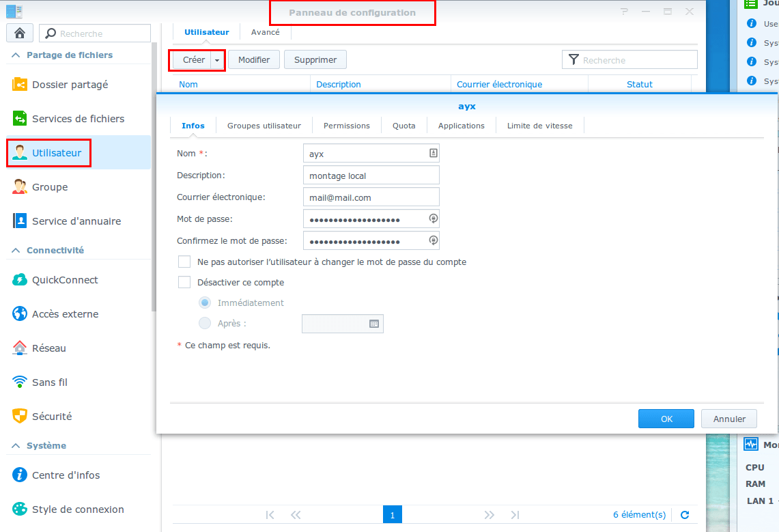This screenshot has width=779, height=532.
Task: Click the sidebar vertical scrollbar
Action: pyautogui.click(x=154, y=176)
